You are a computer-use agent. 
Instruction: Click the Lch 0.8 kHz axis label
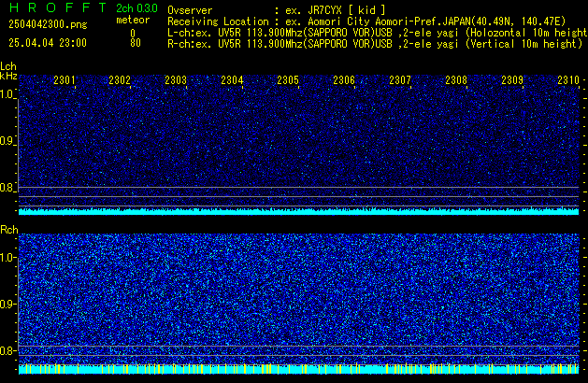pyautogui.click(x=7, y=188)
